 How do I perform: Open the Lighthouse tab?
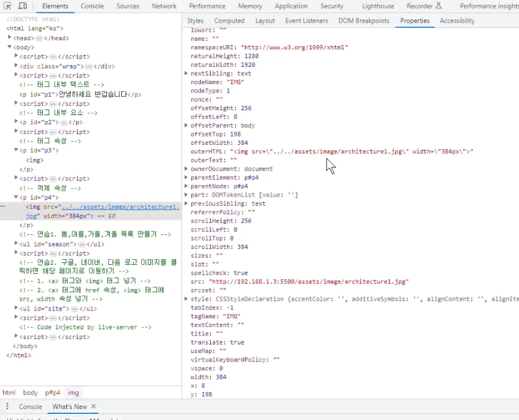[378, 6]
